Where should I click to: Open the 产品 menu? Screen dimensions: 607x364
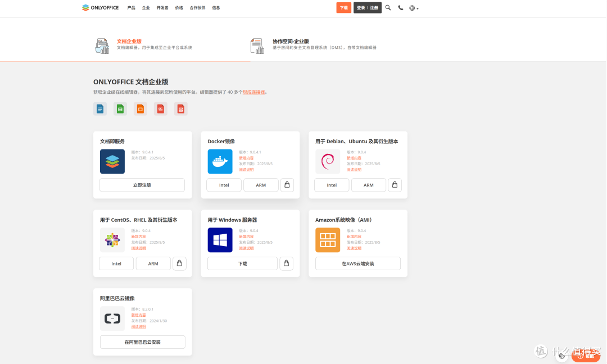[131, 8]
